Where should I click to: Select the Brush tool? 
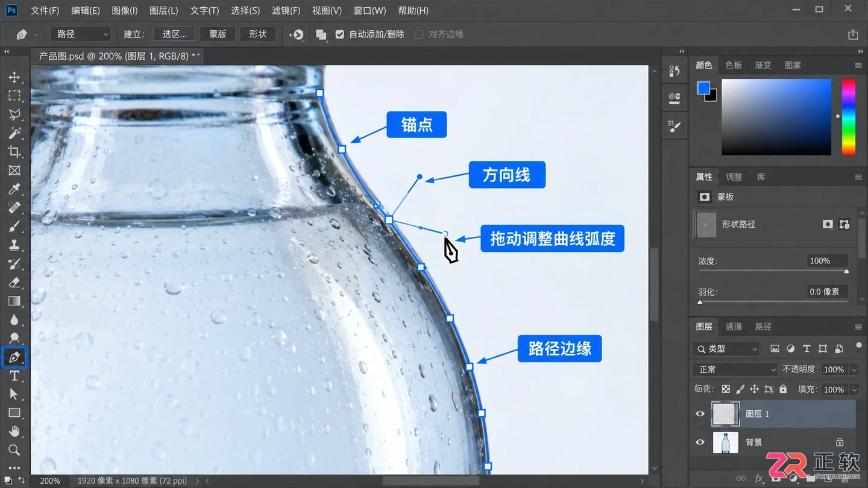pos(14,227)
